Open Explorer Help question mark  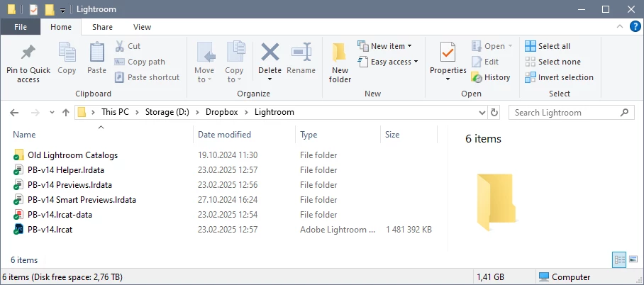(635, 27)
